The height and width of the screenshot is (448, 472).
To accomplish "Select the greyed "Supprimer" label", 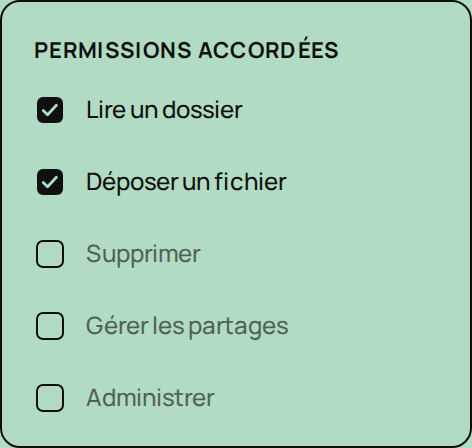I will [143, 255].
